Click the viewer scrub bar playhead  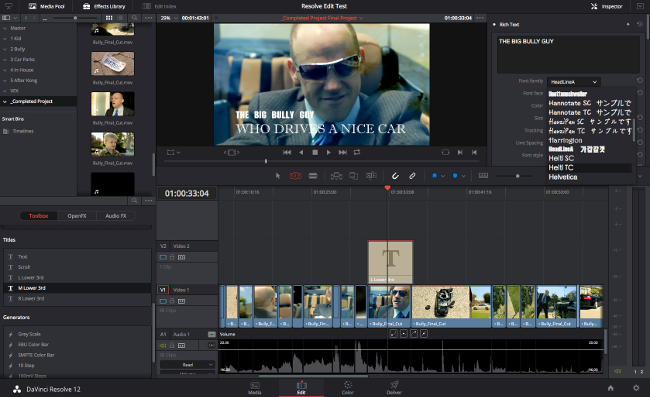[x=266, y=161]
